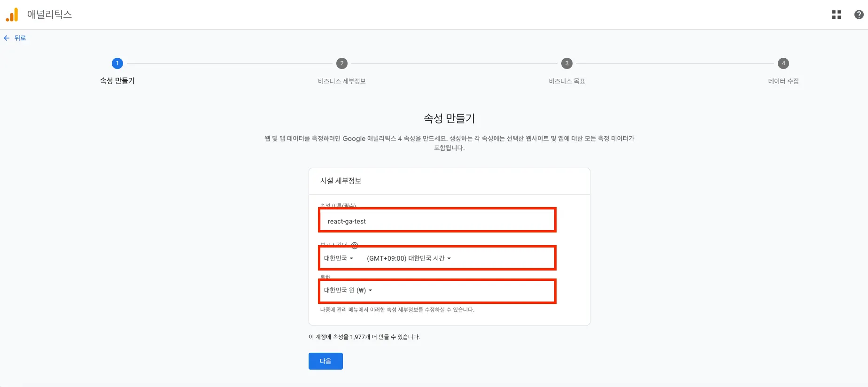
Task: Click the 데이터 수집 step label
Action: [783, 81]
